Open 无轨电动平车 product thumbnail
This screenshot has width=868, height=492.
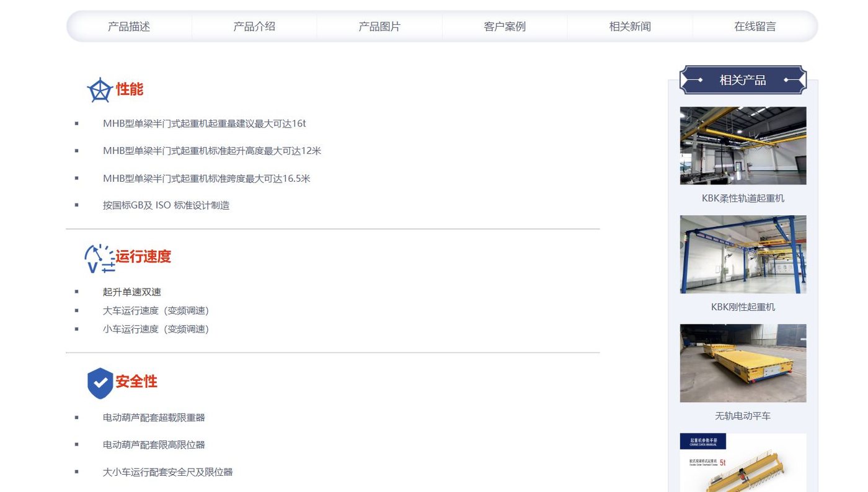(x=743, y=363)
